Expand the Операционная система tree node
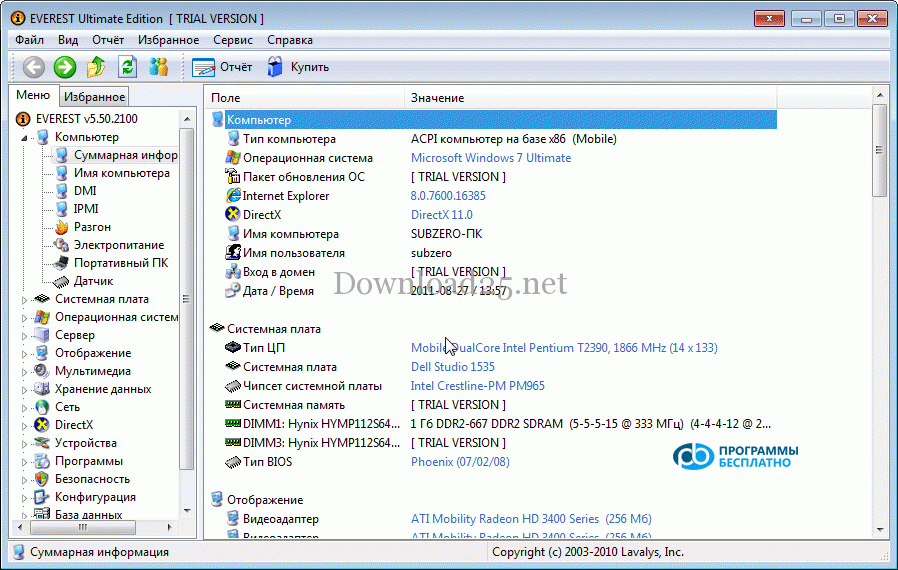 (24, 317)
